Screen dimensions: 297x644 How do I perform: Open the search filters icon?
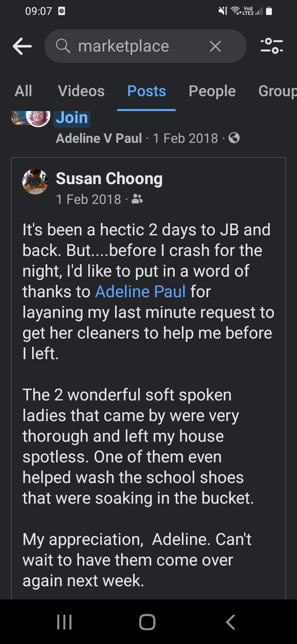pos(271,46)
